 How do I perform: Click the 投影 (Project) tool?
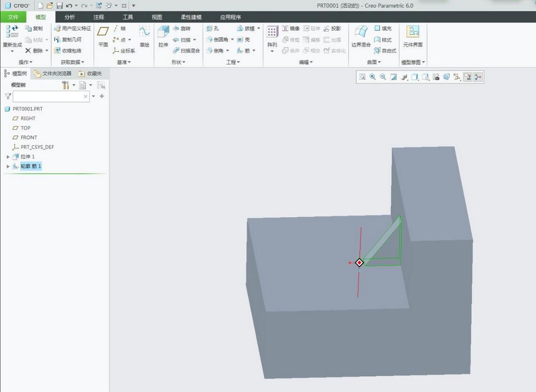pyautogui.click(x=332, y=28)
